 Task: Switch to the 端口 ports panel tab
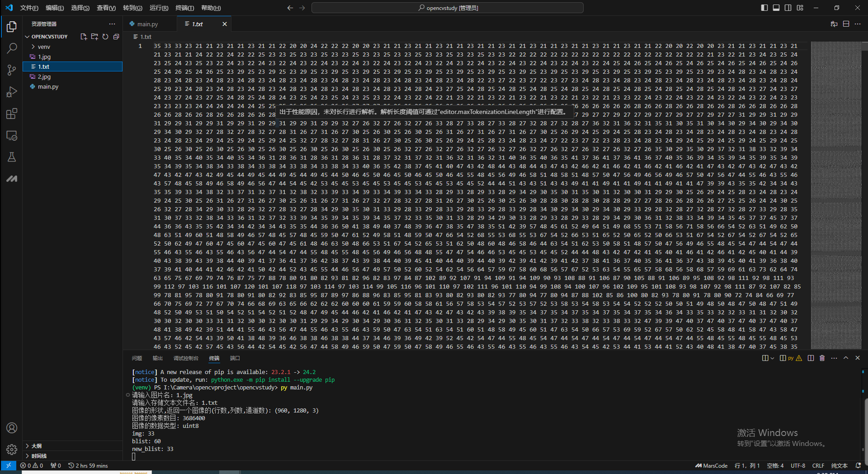tap(235, 358)
